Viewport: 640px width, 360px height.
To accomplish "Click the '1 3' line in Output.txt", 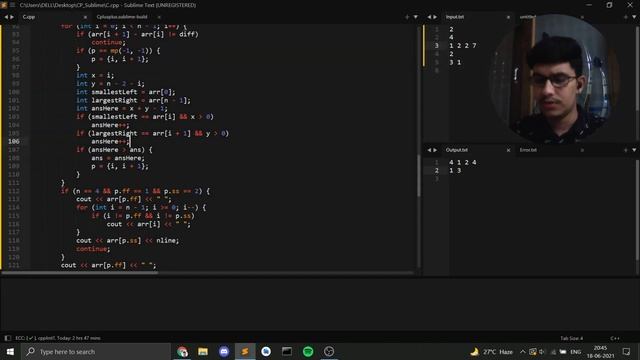I will (x=455, y=170).
